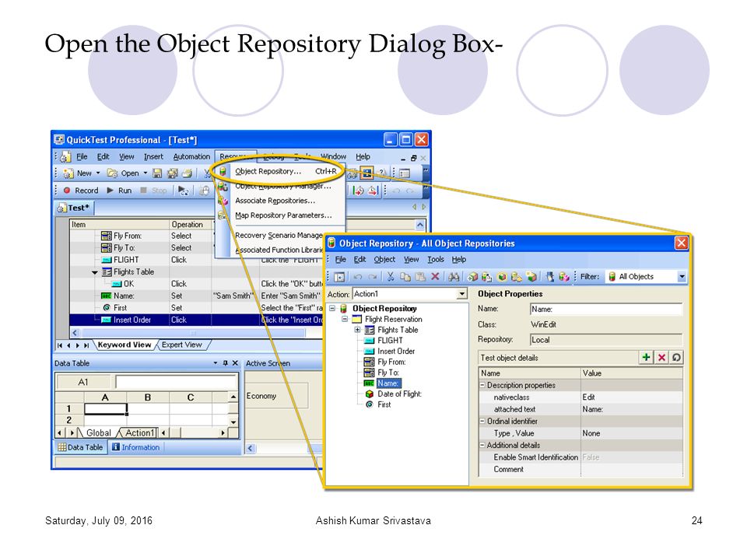
Task: Click the Associate Repositories icon in Object Repository toolbar
Action: [564, 277]
